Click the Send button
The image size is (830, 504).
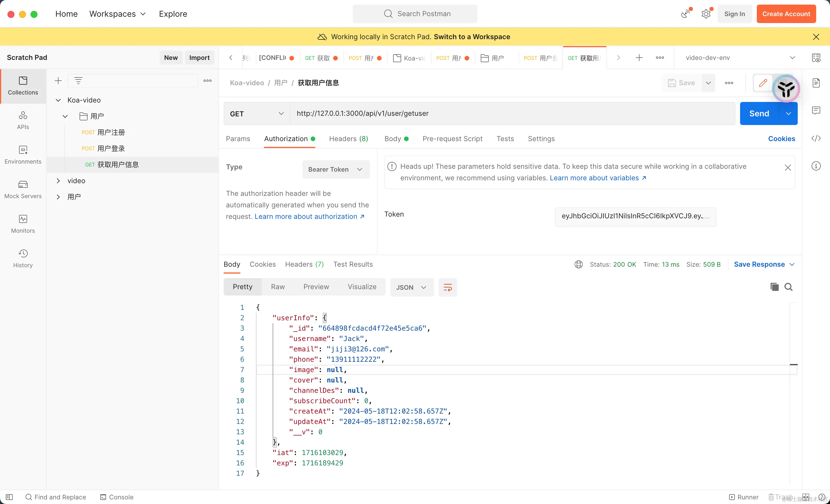(x=759, y=114)
